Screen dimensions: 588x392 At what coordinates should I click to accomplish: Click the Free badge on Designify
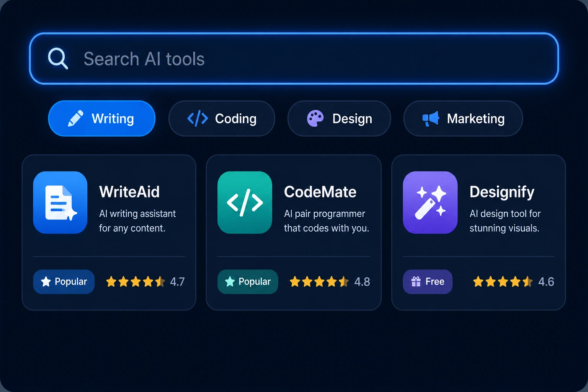[428, 282]
